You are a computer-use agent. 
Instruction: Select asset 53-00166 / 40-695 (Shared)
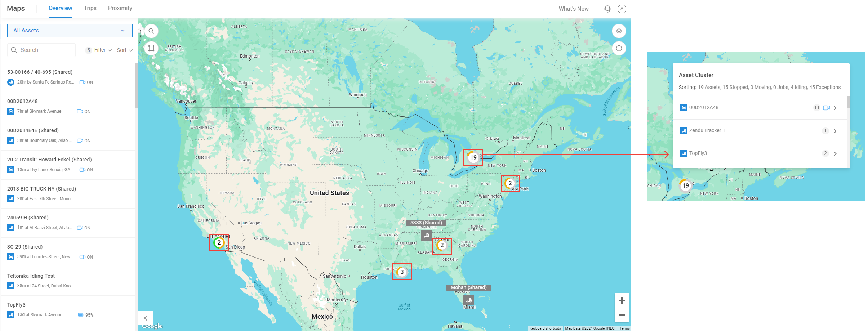point(68,77)
